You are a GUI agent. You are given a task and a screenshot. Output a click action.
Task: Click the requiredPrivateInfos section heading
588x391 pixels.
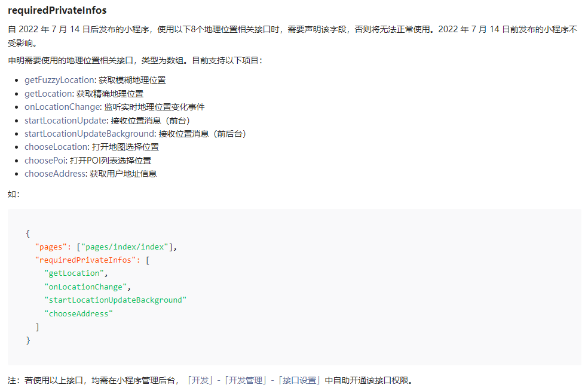click(x=57, y=11)
